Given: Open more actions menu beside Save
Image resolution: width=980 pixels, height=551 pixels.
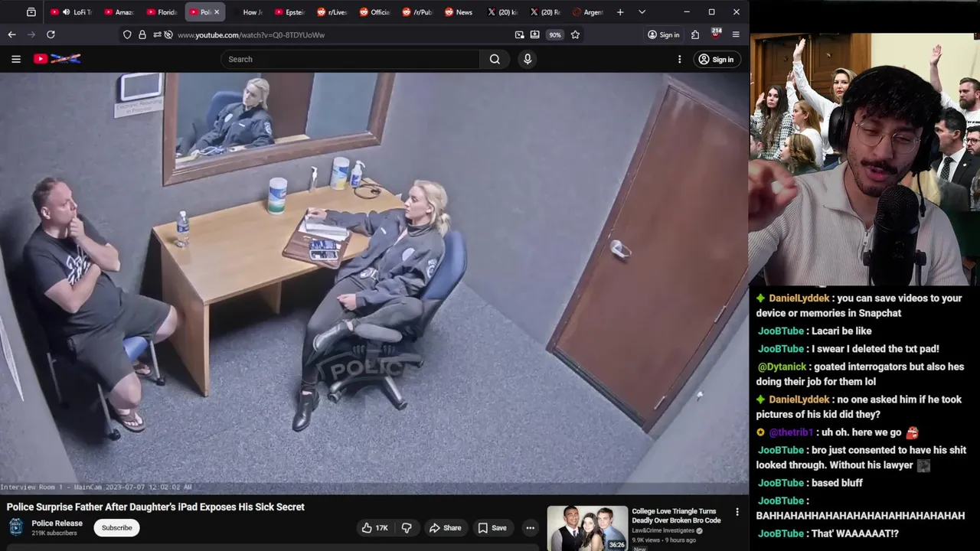Looking at the screenshot, I should (530, 527).
